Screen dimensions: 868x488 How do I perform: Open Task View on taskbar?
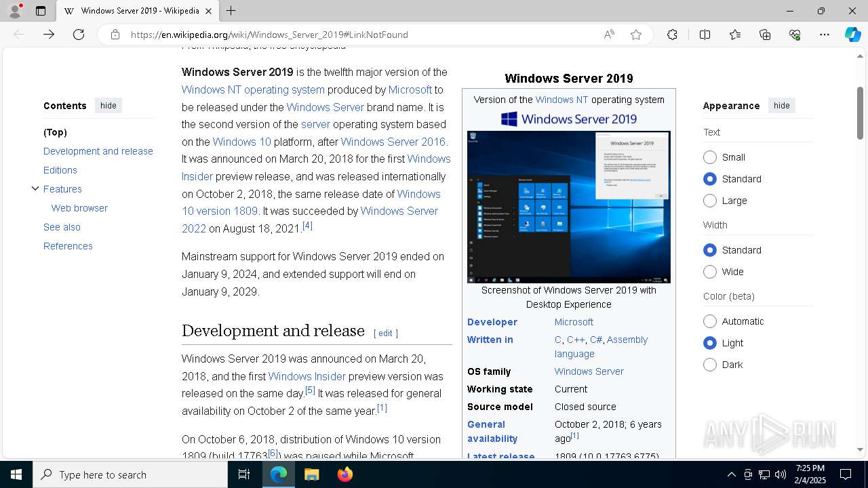(x=244, y=474)
